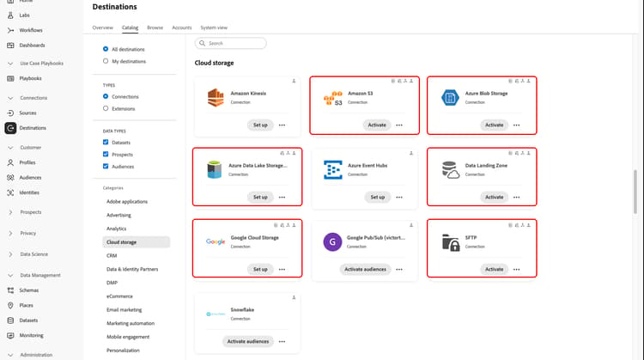This screenshot has width=644, height=360.
Task: Open Audiences sidebar icon
Action: click(x=10, y=178)
